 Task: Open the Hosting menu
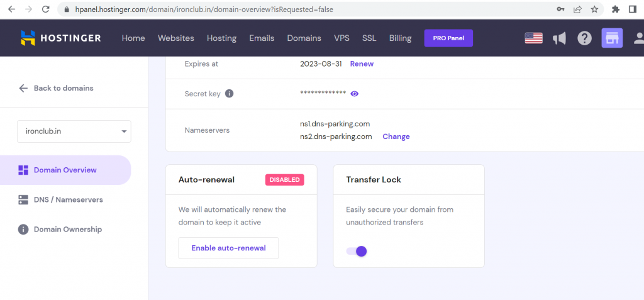pos(222,38)
